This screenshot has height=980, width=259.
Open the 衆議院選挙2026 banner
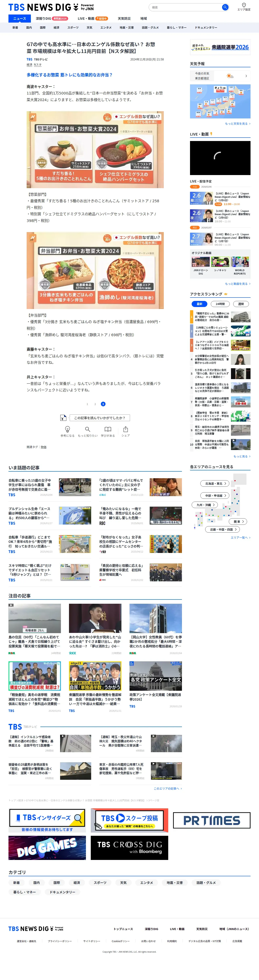[x=220, y=47]
